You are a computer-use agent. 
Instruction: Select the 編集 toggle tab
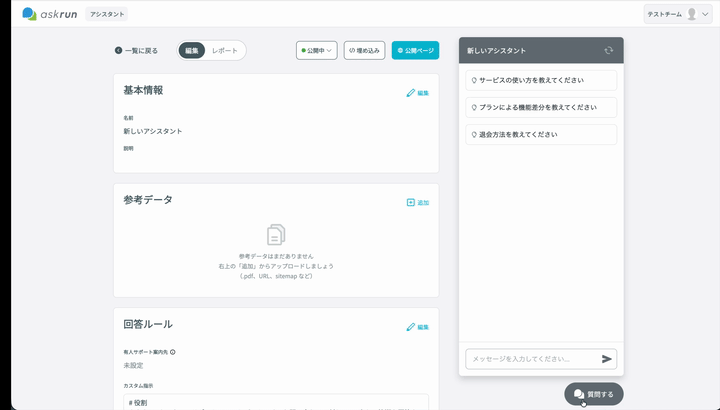[x=191, y=51]
